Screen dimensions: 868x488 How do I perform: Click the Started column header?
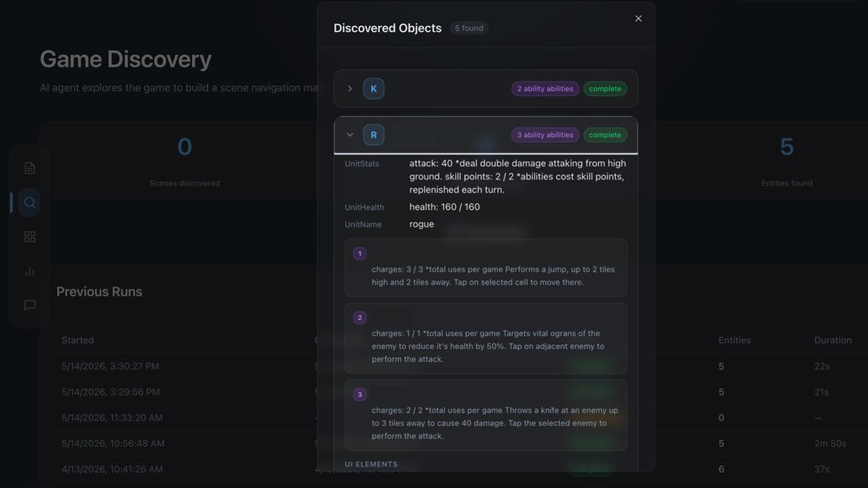point(78,340)
